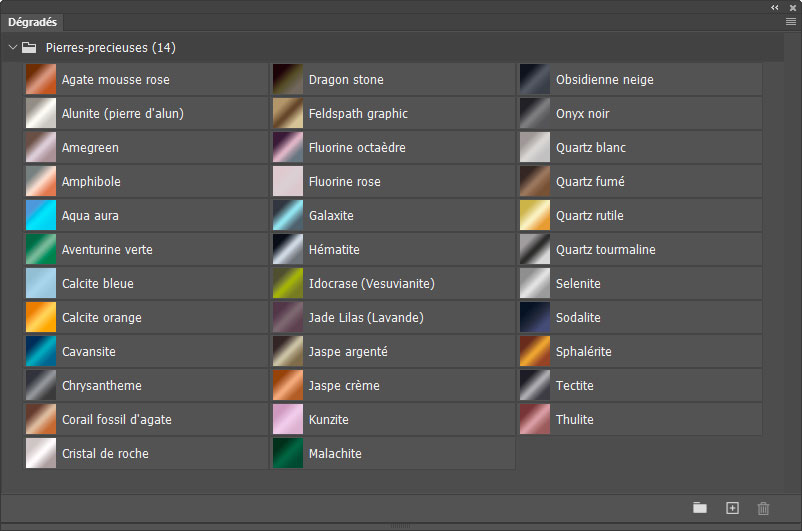This screenshot has width=802, height=531.
Task: Close the Dégradés panel
Action: click(x=791, y=7)
